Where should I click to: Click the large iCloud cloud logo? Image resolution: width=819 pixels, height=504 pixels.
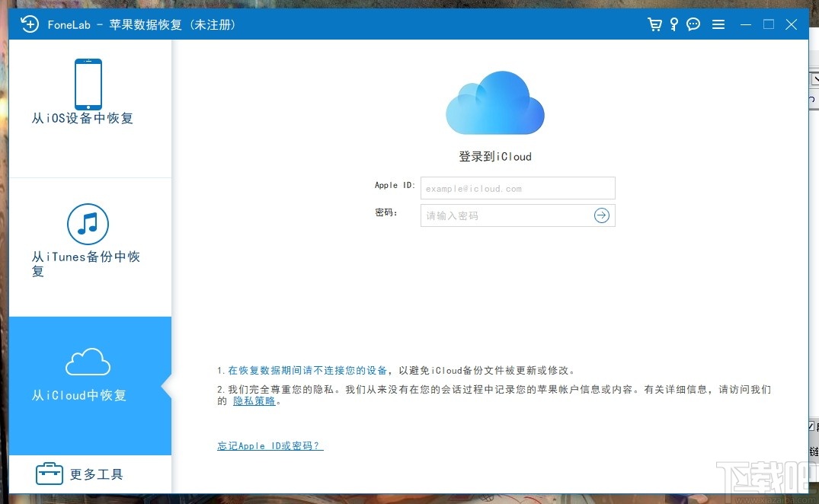(495, 103)
